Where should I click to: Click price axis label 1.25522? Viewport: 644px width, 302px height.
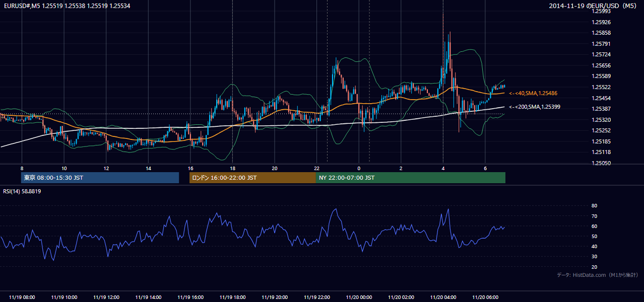(601, 87)
